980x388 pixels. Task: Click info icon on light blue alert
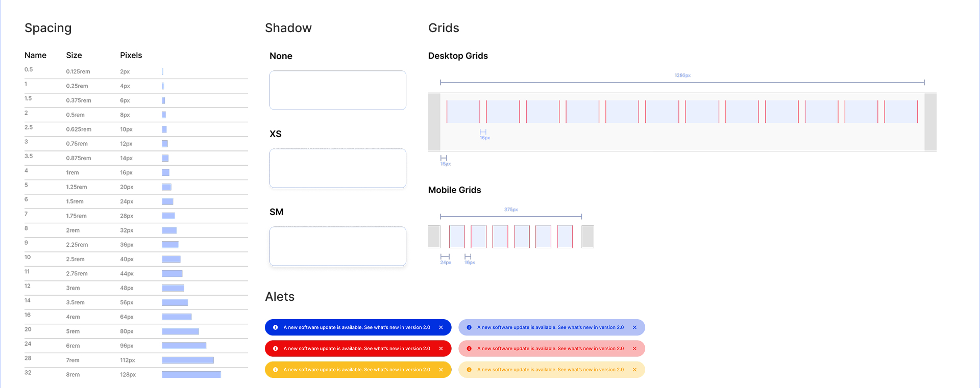[469, 327]
